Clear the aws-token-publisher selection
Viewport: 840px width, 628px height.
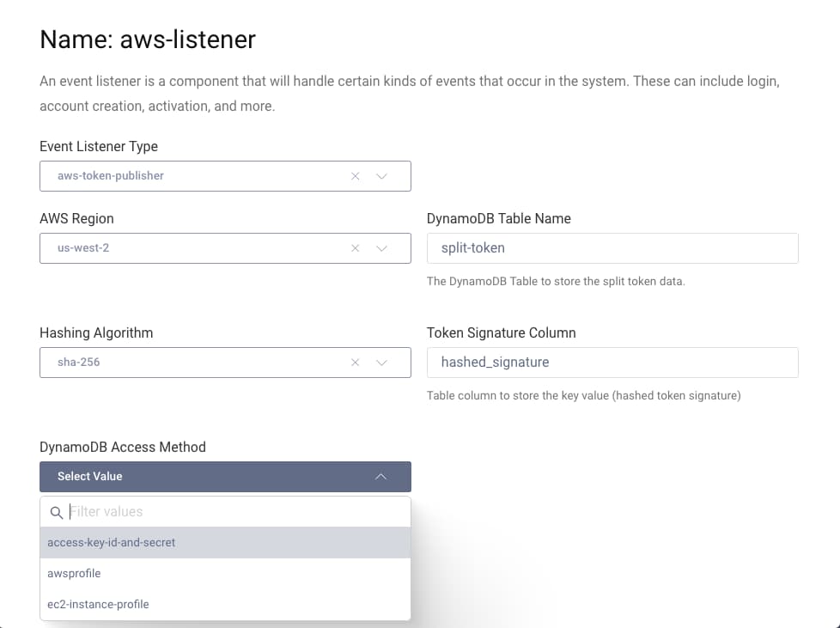[355, 175]
